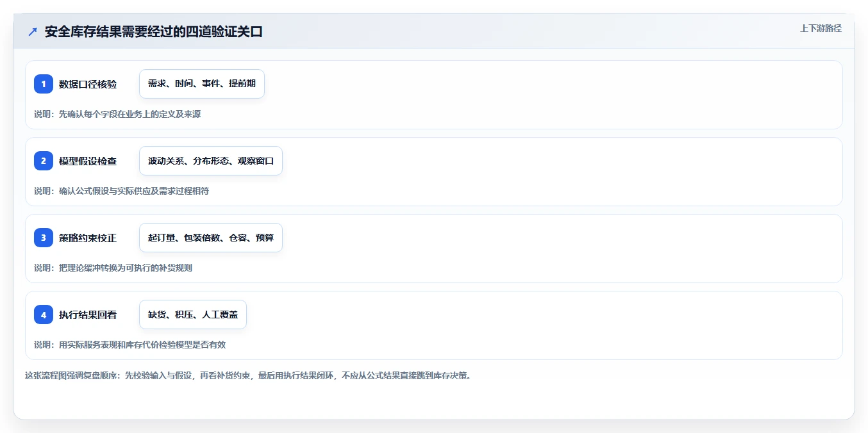Select the step 4 number badge
868x433 pixels.
pos(44,315)
